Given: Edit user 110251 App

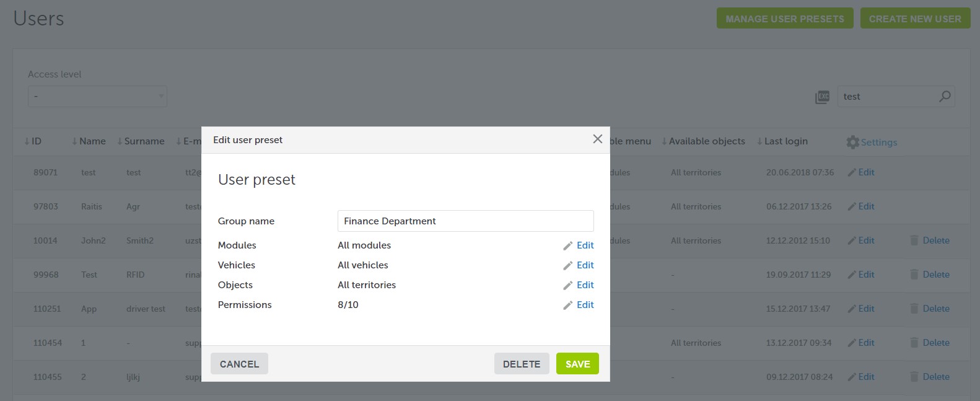Looking at the screenshot, I should click(x=866, y=309).
